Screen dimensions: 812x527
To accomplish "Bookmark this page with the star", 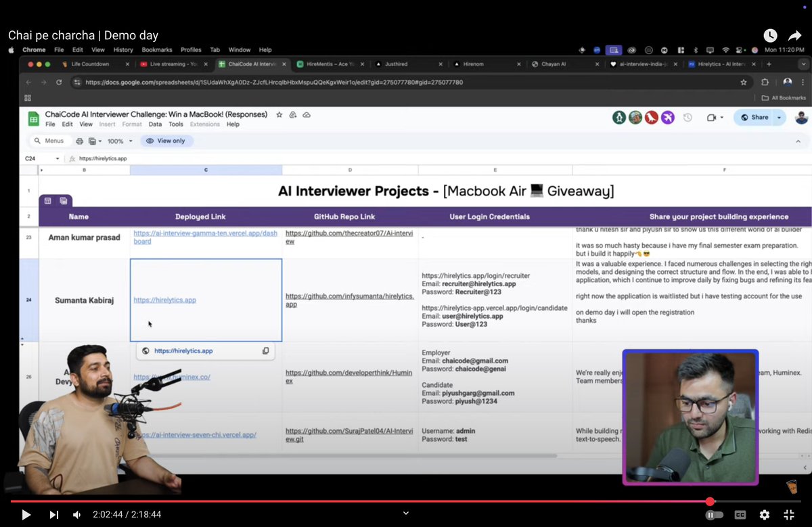I will point(744,82).
